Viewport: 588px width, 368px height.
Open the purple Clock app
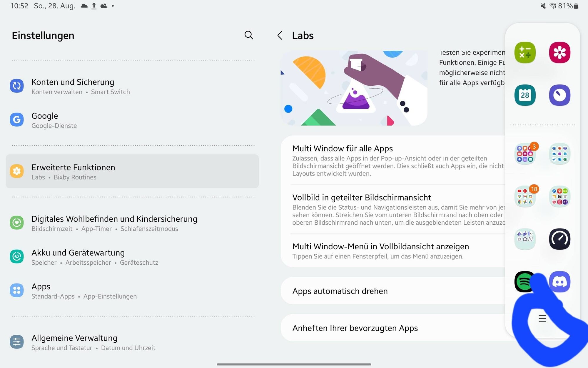tap(559, 95)
